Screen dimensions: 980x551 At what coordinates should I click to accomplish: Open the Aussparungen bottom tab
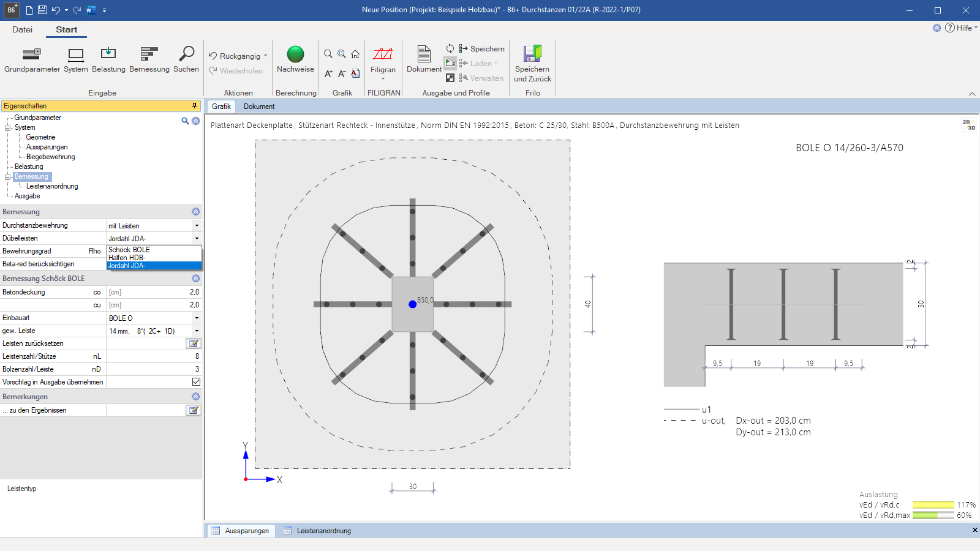(241, 531)
